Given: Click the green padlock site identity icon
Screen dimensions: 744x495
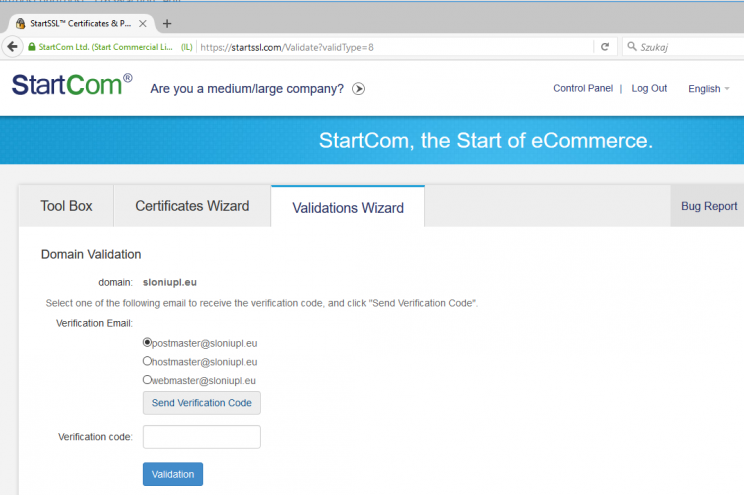Looking at the screenshot, I should (x=32, y=47).
